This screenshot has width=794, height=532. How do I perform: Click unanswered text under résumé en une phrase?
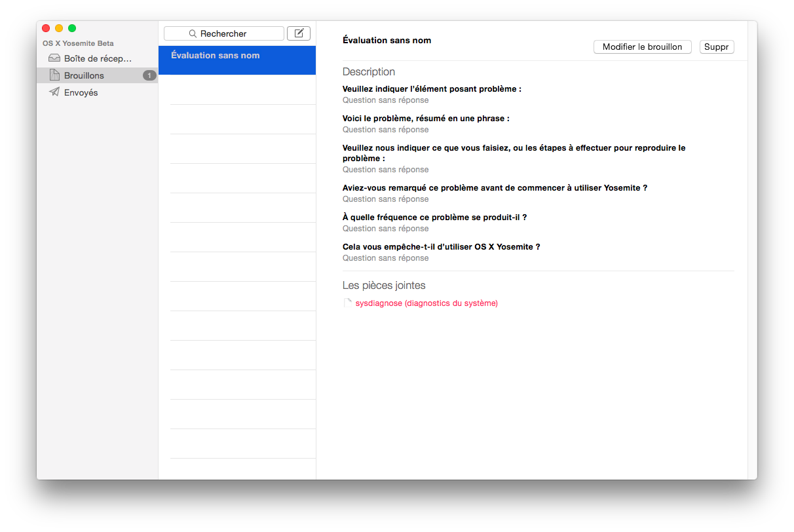tap(385, 130)
